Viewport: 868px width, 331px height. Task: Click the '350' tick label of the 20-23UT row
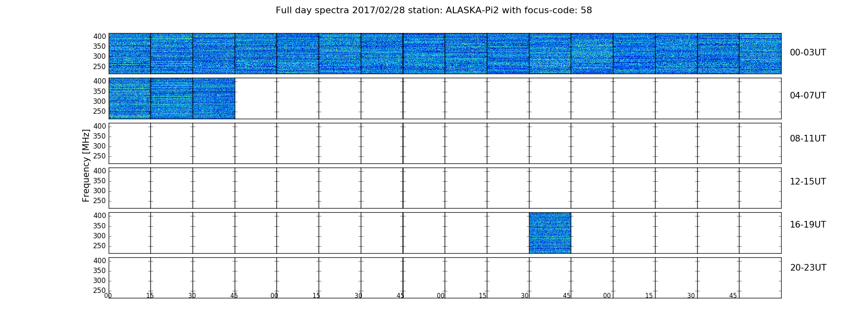(100, 271)
